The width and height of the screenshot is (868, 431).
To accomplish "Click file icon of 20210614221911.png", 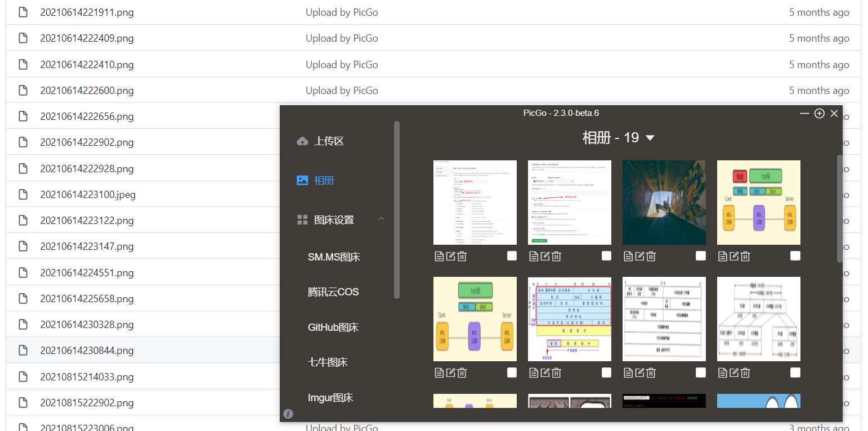I will pyautogui.click(x=23, y=12).
